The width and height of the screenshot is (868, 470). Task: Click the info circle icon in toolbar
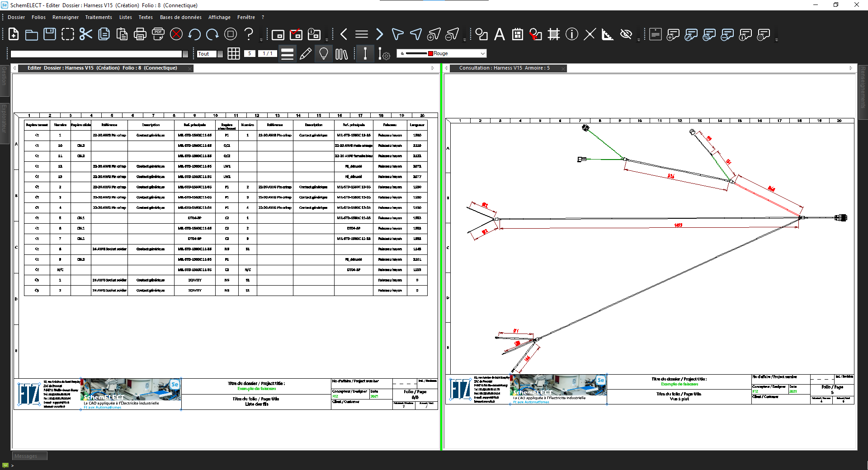(572, 34)
